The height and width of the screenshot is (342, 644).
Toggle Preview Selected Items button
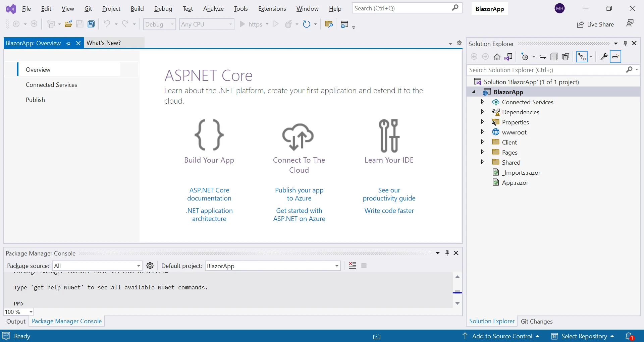(x=615, y=57)
